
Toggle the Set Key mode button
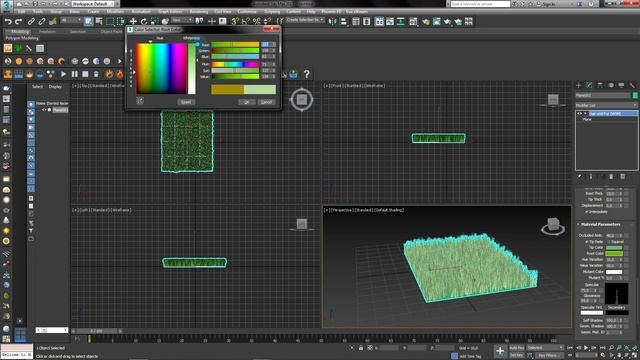pyautogui.click(x=517, y=355)
